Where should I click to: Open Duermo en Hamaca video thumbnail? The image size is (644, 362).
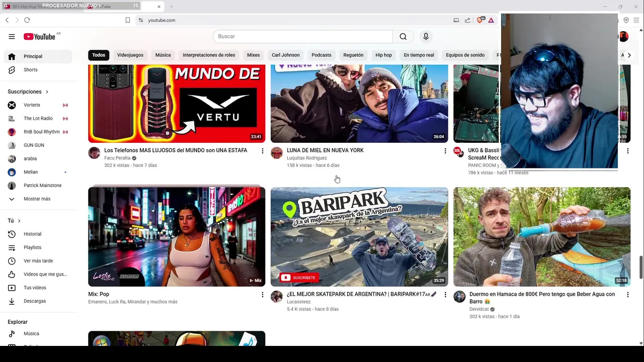pyautogui.click(x=542, y=237)
